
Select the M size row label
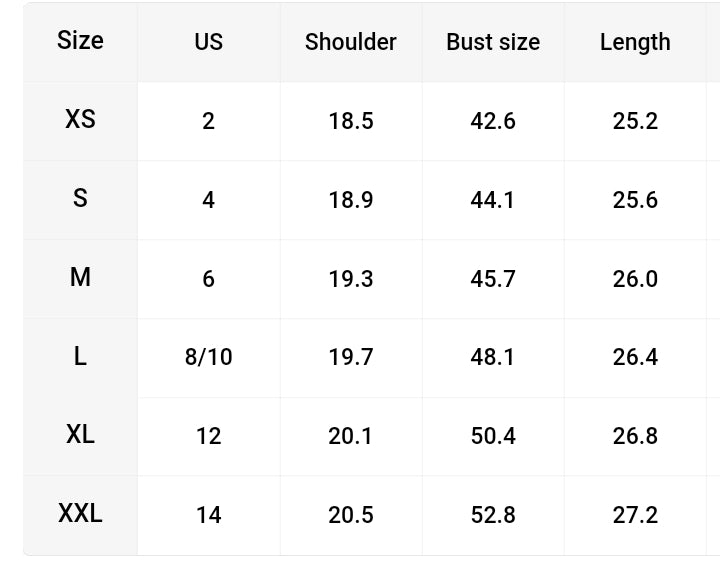coord(80,277)
